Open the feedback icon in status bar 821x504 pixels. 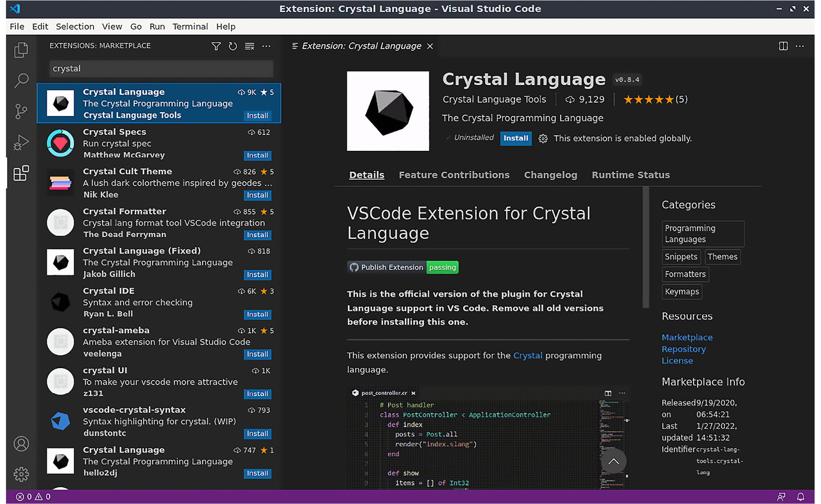click(x=781, y=497)
